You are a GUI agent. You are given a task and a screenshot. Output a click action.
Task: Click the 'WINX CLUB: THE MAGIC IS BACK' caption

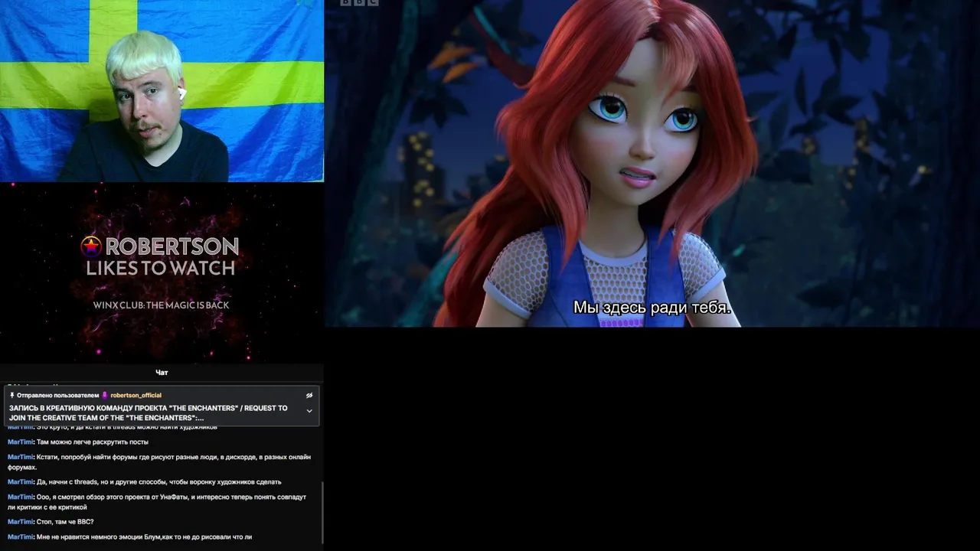coord(161,305)
